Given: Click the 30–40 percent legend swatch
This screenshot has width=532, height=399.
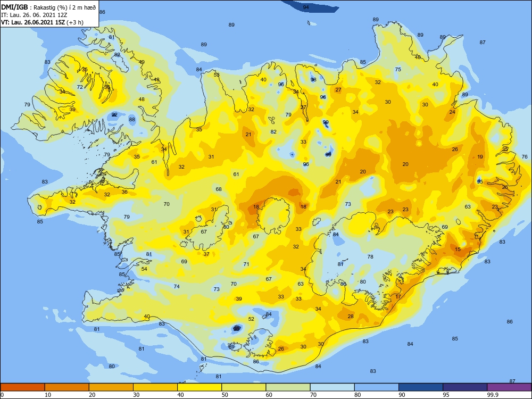Looking at the screenshot, I should click(x=155, y=387).
